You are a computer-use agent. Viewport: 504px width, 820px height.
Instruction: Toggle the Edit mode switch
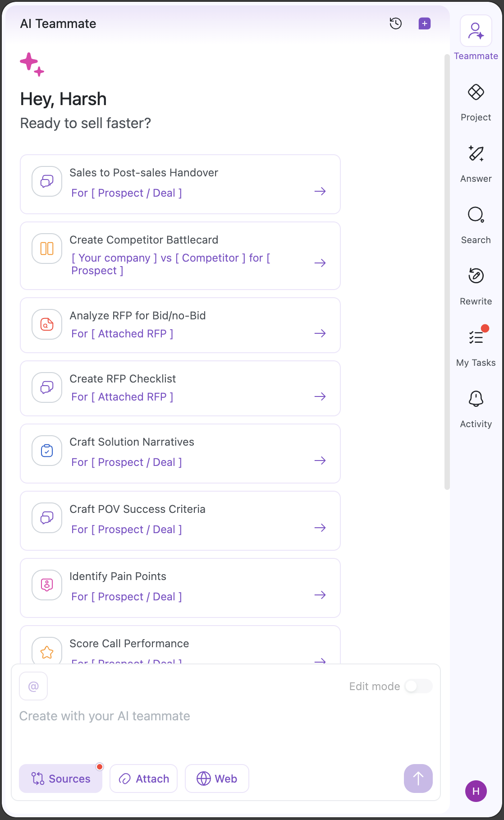tap(418, 686)
